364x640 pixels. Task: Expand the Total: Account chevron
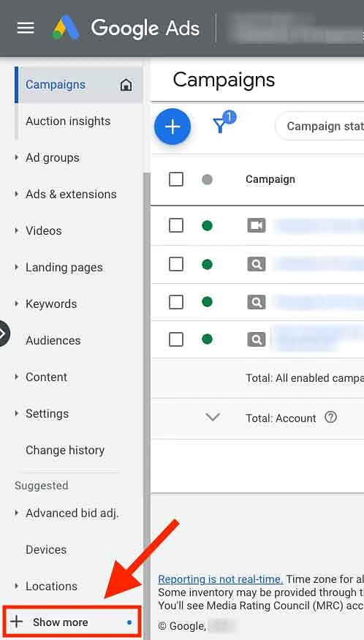213,417
